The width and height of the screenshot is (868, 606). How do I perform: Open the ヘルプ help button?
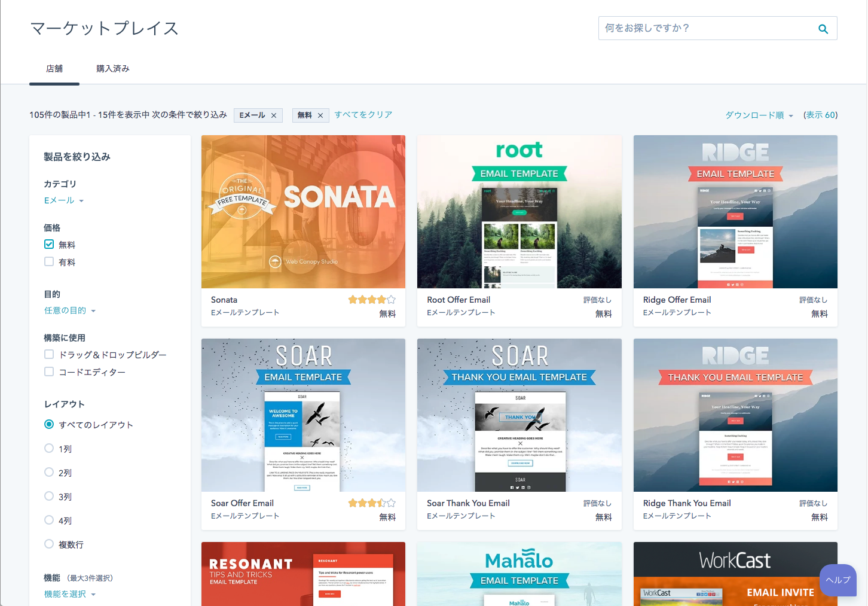[838, 580]
